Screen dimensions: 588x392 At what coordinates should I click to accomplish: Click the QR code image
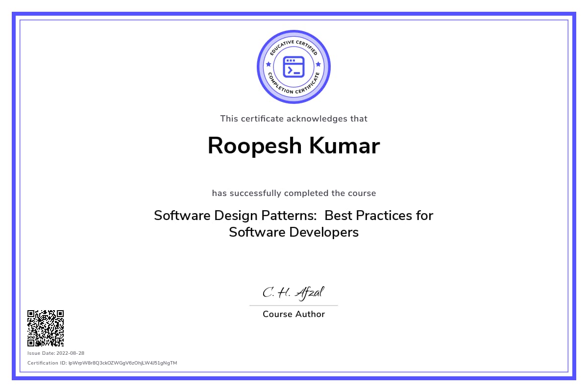46,328
